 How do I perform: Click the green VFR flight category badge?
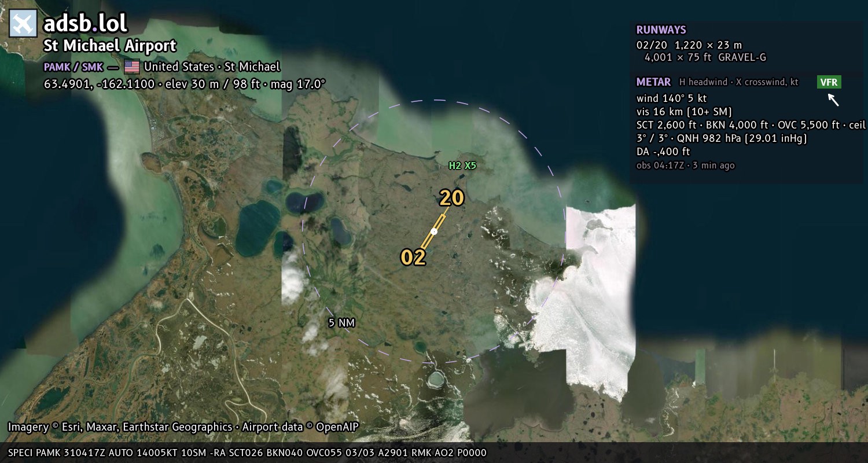coord(829,82)
